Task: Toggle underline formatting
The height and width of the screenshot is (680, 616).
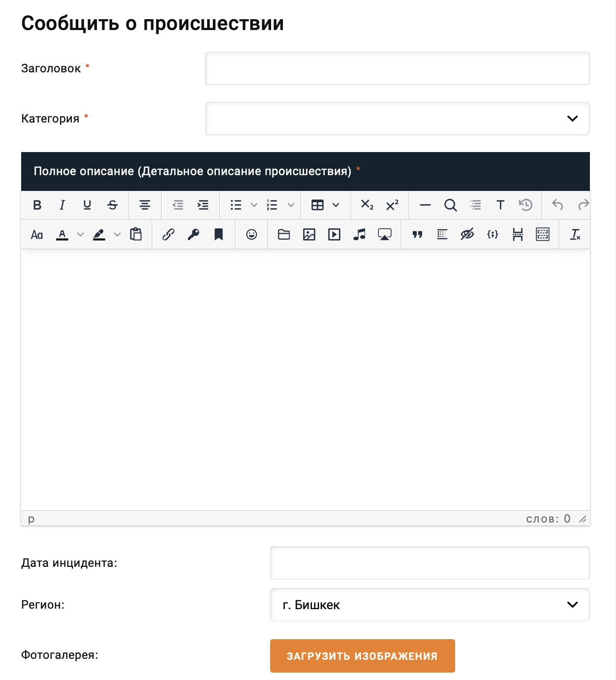Action: [x=87, y=205]
